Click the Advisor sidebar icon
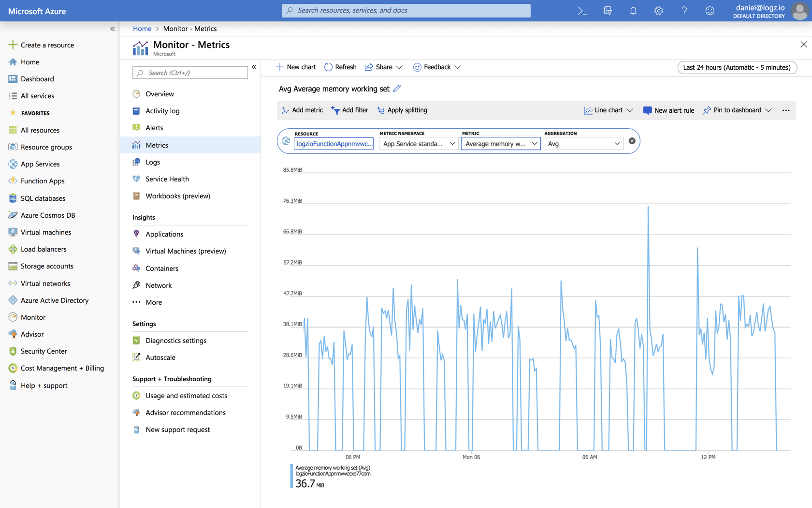 (x=13, y=334)
